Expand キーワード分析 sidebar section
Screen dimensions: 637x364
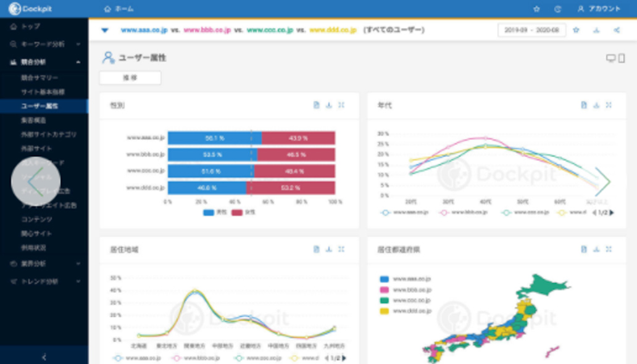(44, 44)
